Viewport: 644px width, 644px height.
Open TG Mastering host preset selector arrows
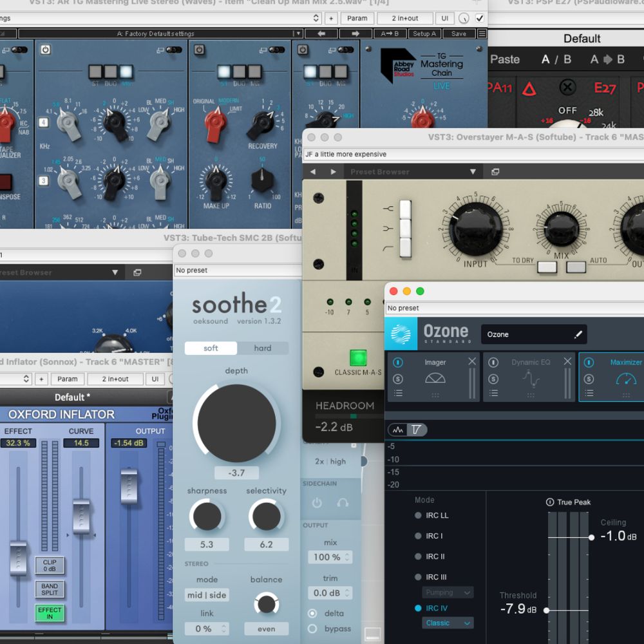[316, 18]
